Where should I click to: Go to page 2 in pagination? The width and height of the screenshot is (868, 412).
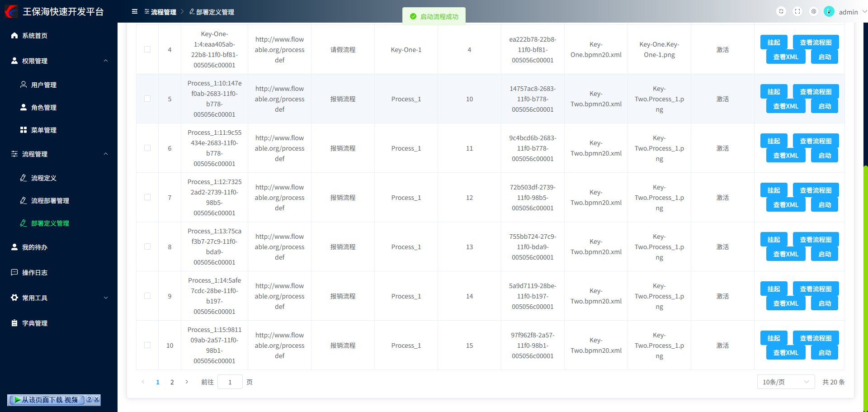pos(172,382)
